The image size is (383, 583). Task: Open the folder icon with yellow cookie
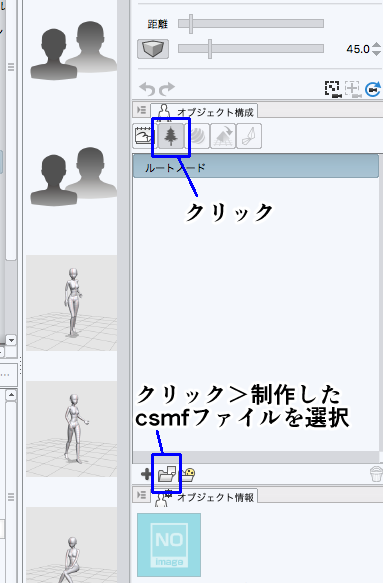187,474
